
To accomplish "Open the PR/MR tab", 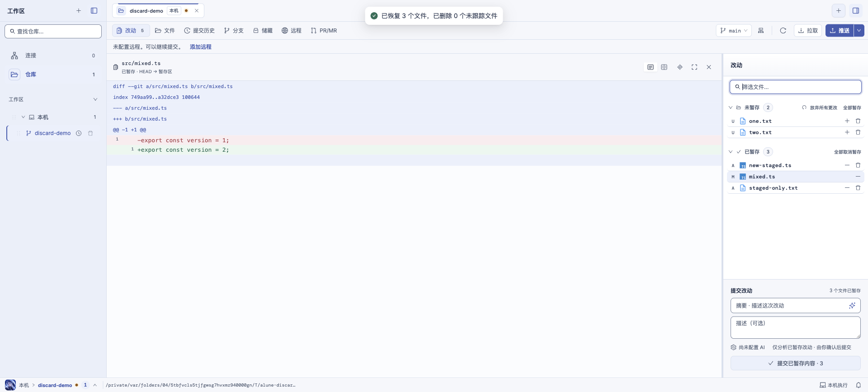I will coord(324,31).
